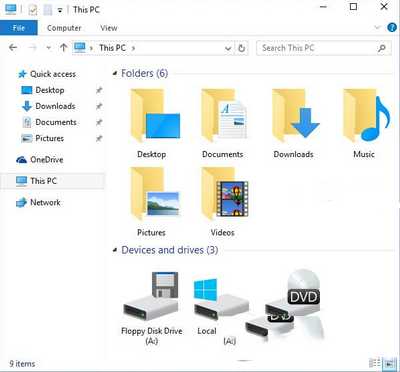Screen dimensions: 400x372
Task: Click the Quick access star icon
Action: pyautogui.click(x=22, y=74)
